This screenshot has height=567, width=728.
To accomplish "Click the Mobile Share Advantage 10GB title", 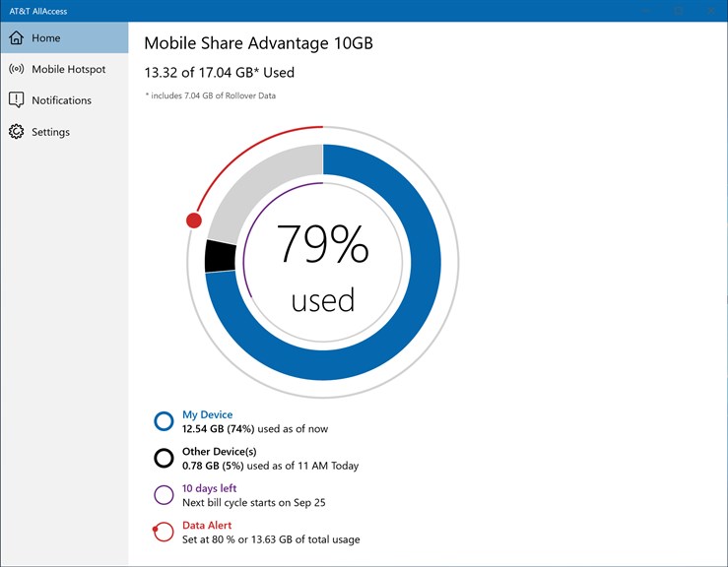I will click(x=259, y=43).
